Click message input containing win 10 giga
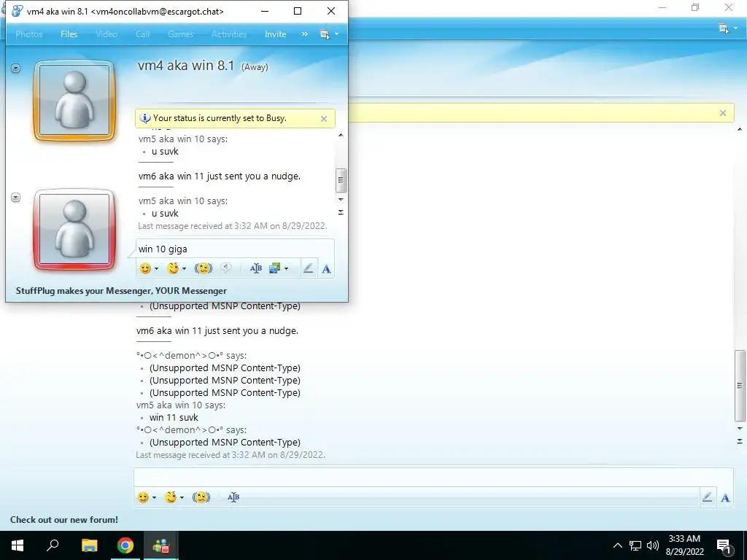 [236, 249]
